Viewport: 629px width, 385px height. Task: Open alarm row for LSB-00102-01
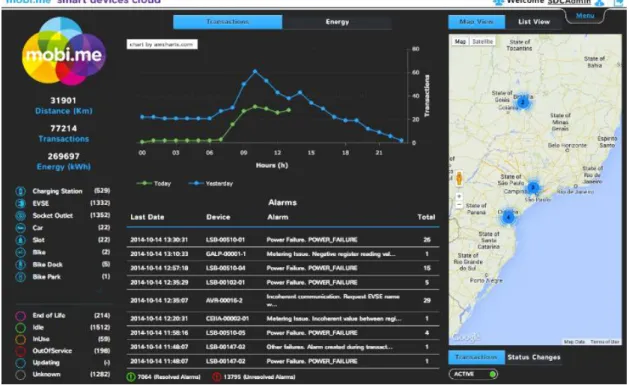(x=283, y=282)
